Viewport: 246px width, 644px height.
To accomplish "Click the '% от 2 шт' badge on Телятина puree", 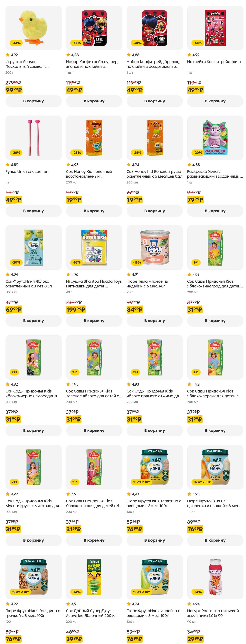I will coord(141,482).
